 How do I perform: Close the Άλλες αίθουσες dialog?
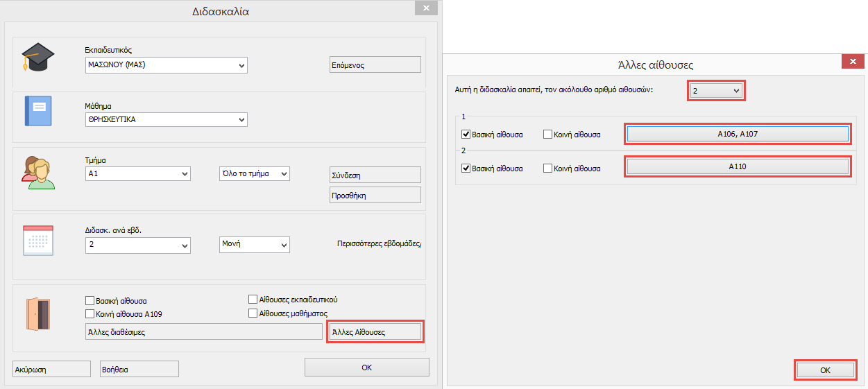point(852,62)
